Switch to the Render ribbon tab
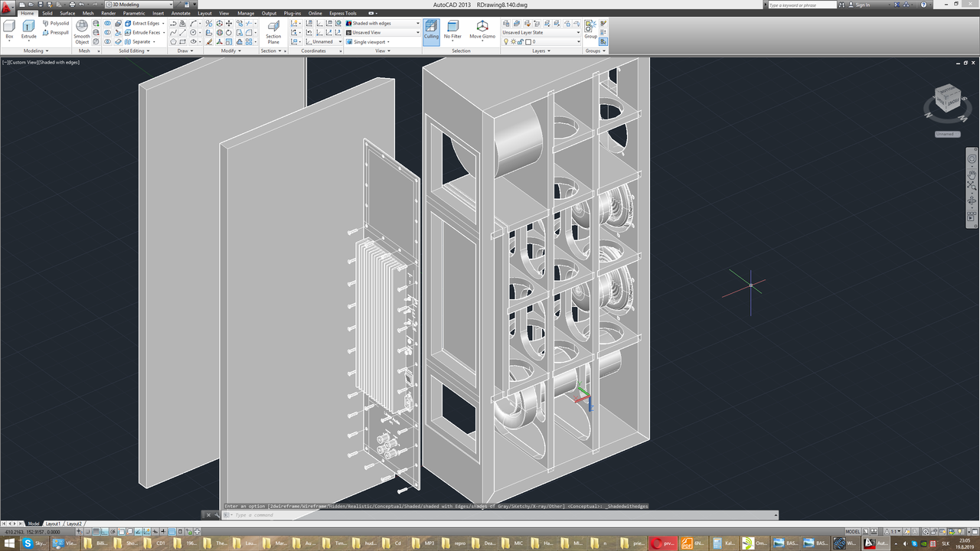 [x=108, y=13]
